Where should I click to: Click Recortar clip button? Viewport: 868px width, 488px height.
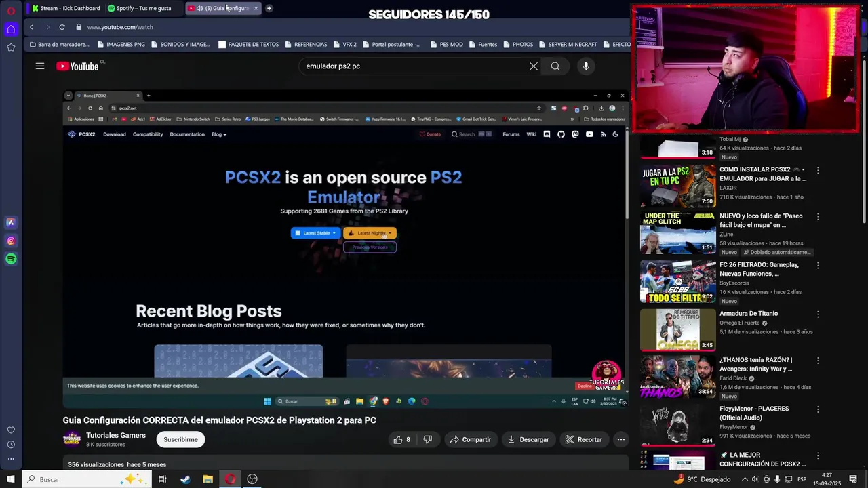584,439
